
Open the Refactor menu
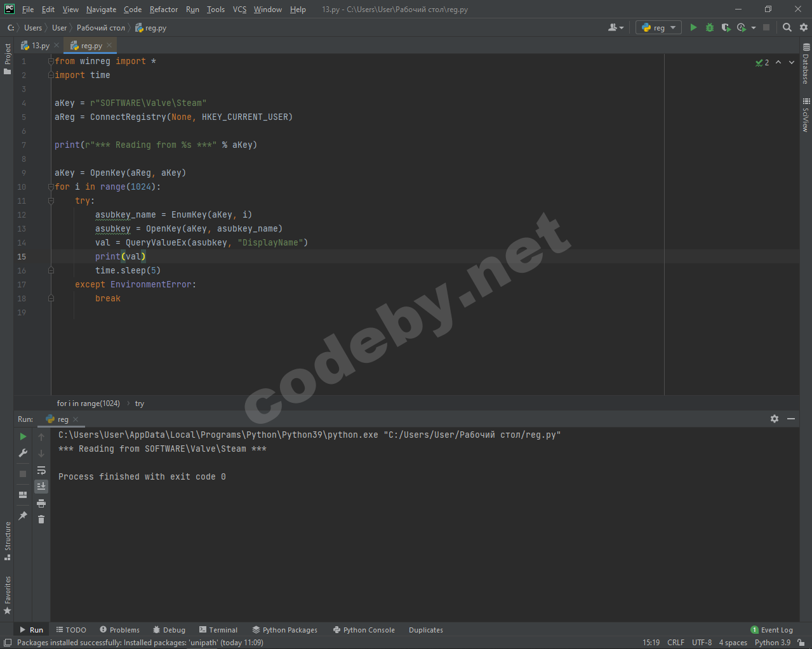point(164,10)
